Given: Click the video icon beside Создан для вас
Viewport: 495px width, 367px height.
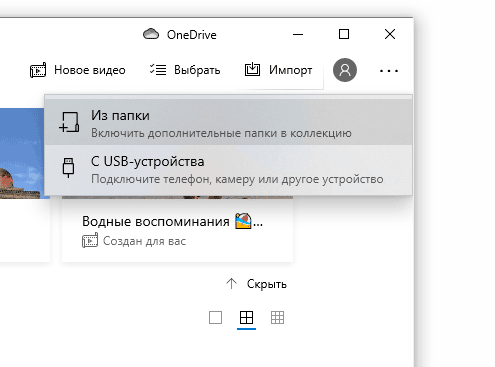Looking at the screenshot, I should click(90, 240).
